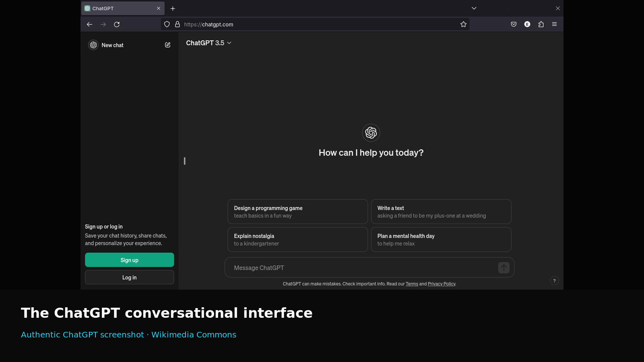Open the extensions puzzle icon
The width and height of the screenshot is (644, 362).
[x=541, y=25]
